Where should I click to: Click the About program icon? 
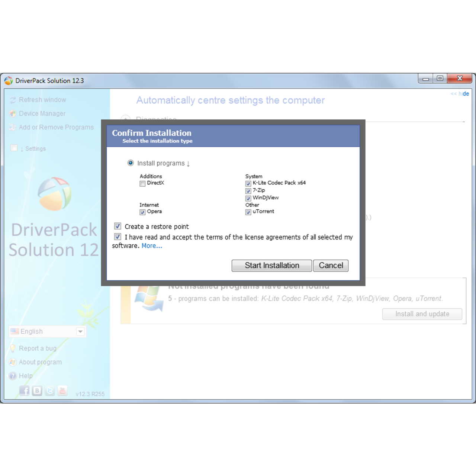click(13, 362)
